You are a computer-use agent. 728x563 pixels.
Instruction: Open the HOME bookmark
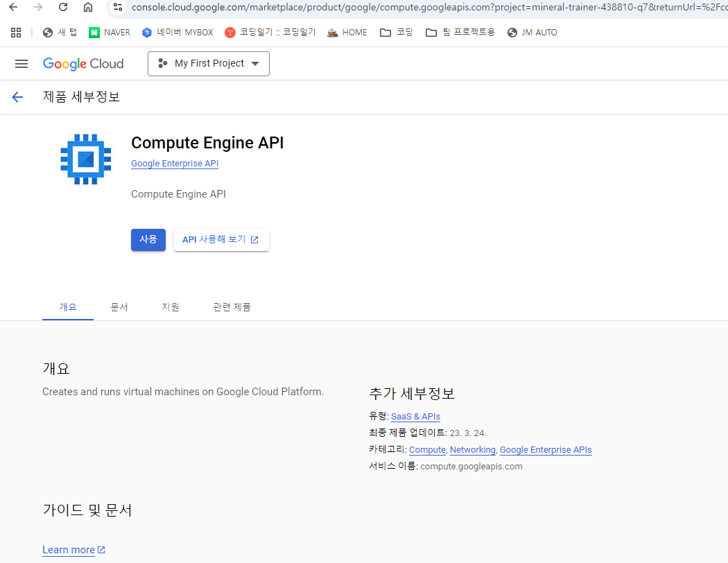(347, 33)
